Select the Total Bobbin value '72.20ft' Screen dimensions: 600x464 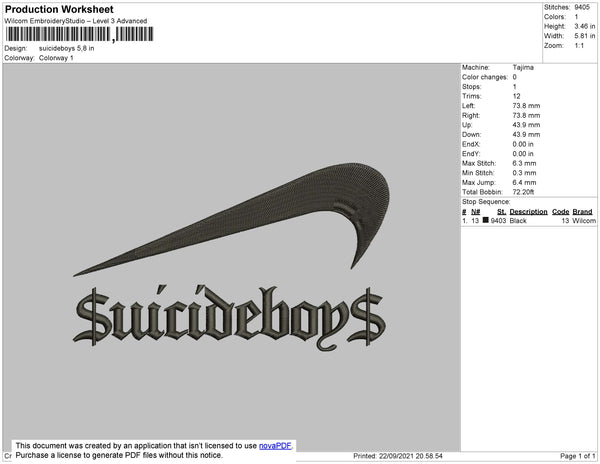(x=523, y=192)
